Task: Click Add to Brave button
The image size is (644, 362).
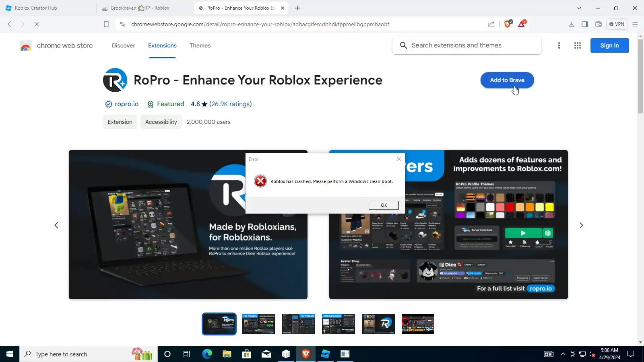Action: (507, 80)
